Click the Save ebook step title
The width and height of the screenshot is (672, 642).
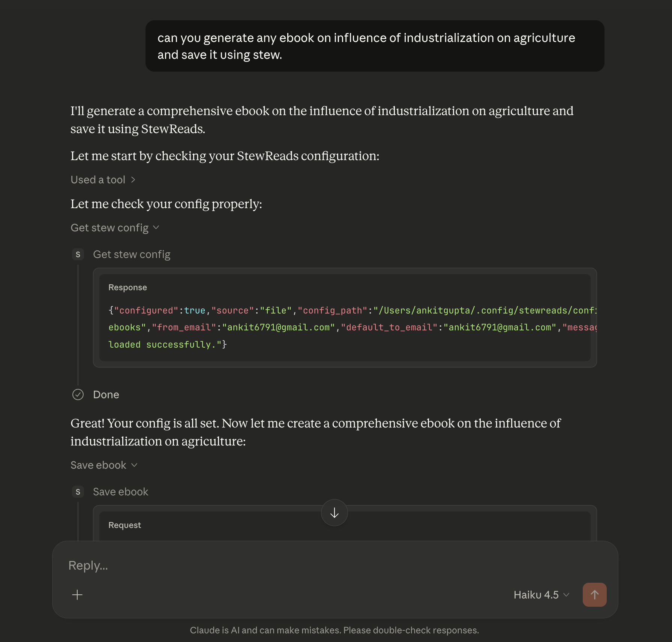coord(120,492)
